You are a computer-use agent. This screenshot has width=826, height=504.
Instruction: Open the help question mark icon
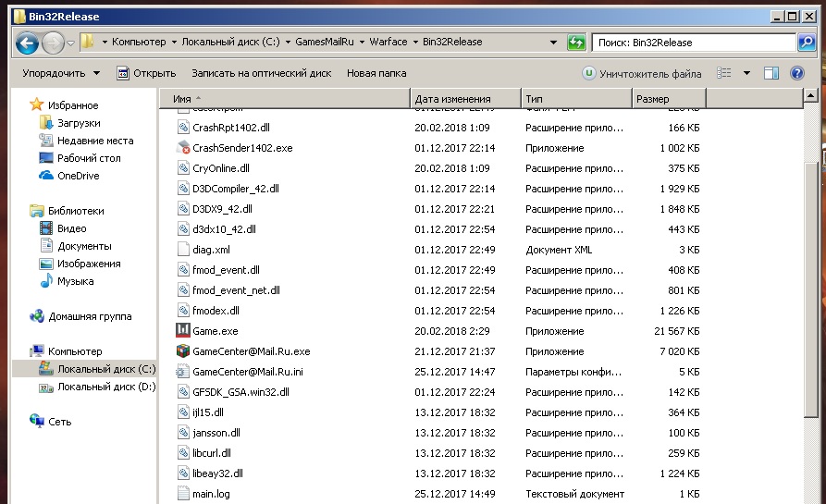click(x=797, y=73)
